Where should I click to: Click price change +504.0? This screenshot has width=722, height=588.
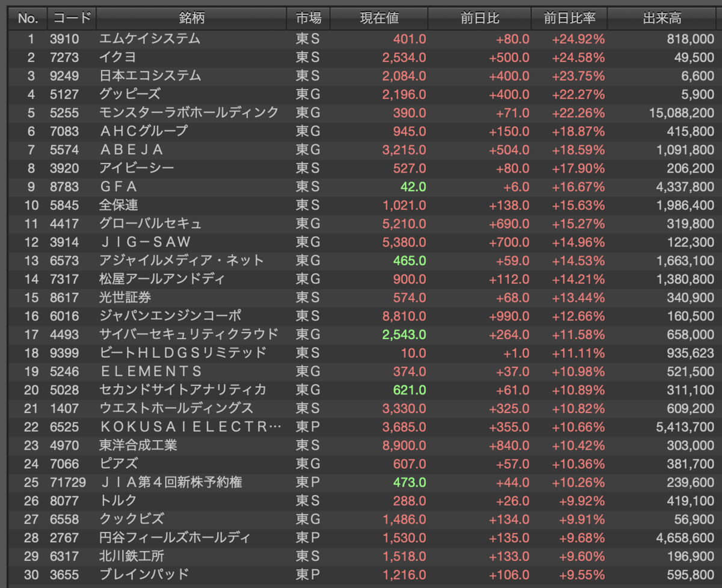tap(509, 150)
